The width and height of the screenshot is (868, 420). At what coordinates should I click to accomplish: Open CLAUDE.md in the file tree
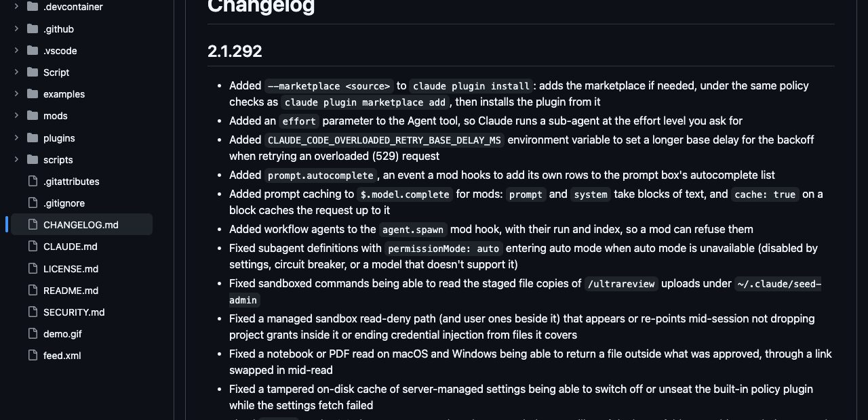(x=81, y=247)
